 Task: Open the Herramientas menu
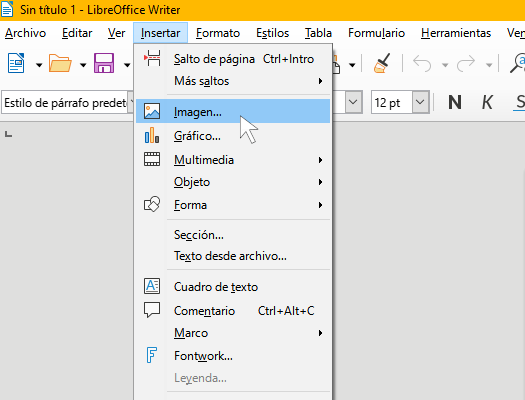pos(456,33)
